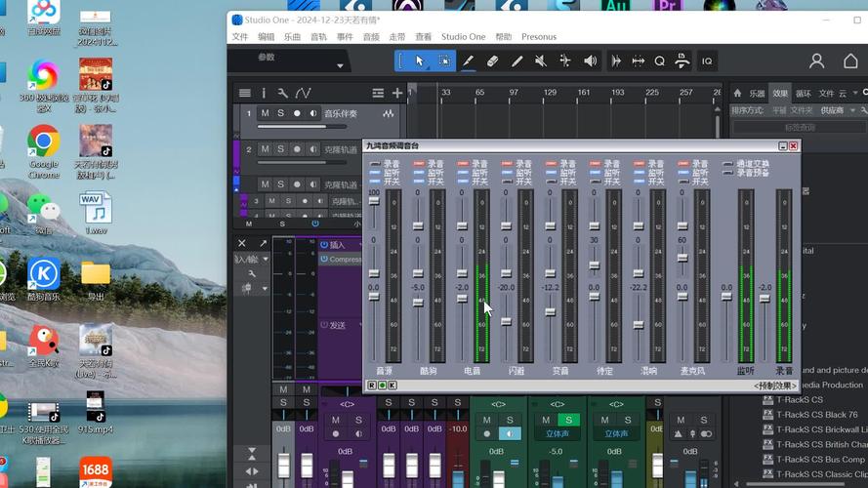868x488 pixels.
Task: Turn off the highlighted green S solo button
Action: (x=568, y=420)
